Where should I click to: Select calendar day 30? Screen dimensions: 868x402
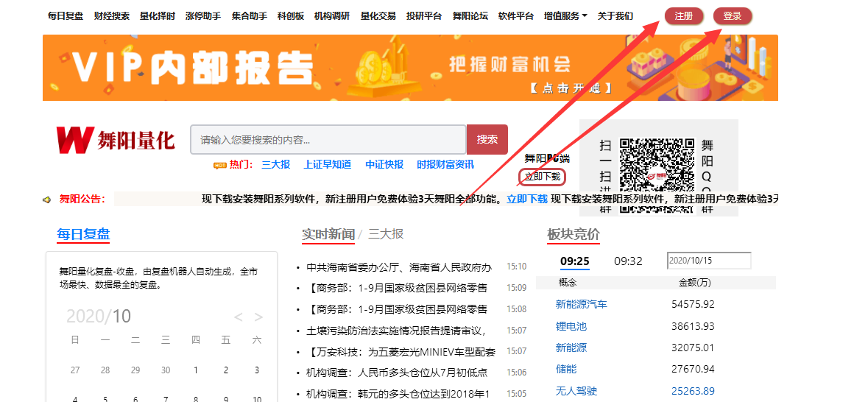166,370
